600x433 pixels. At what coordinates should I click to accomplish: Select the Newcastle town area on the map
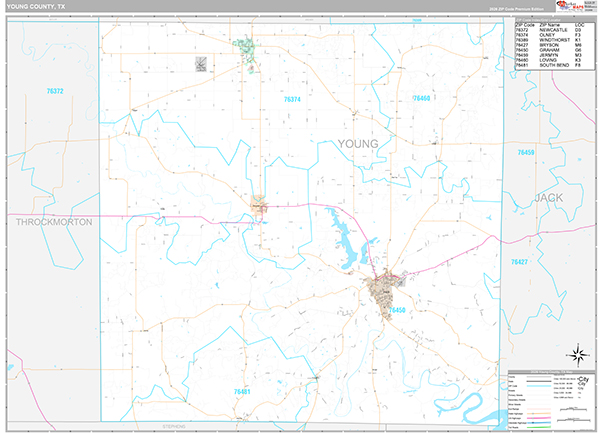click(x=259, y=204)
